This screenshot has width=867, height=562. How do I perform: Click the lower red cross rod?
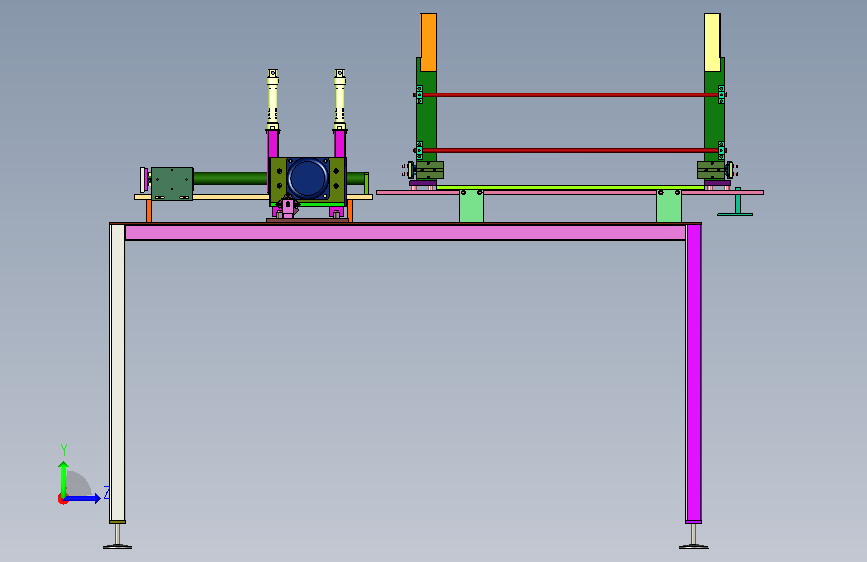coord(570,150)
